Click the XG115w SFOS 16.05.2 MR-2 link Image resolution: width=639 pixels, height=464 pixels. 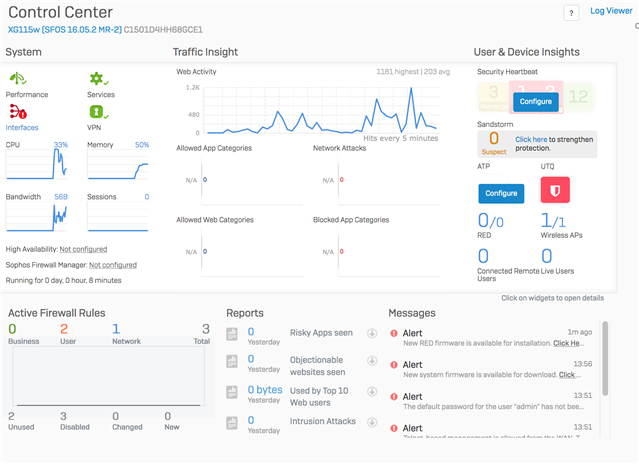tap(65, 30)
